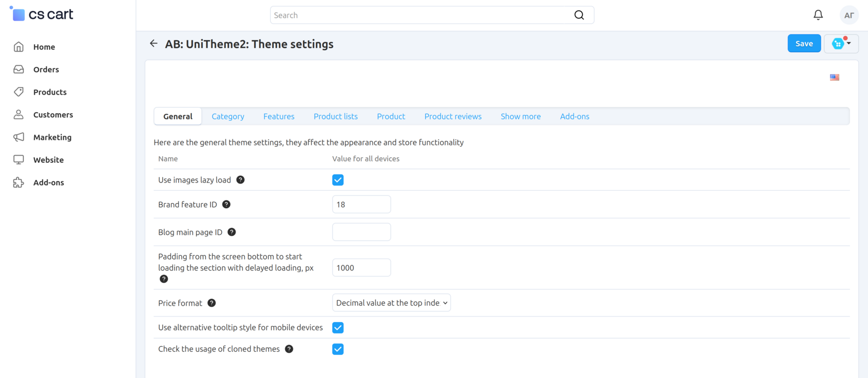The width and height of the screenshot is (868, 378).
Task: Click the Marketing megaphone icon
Action: point(19,137)
